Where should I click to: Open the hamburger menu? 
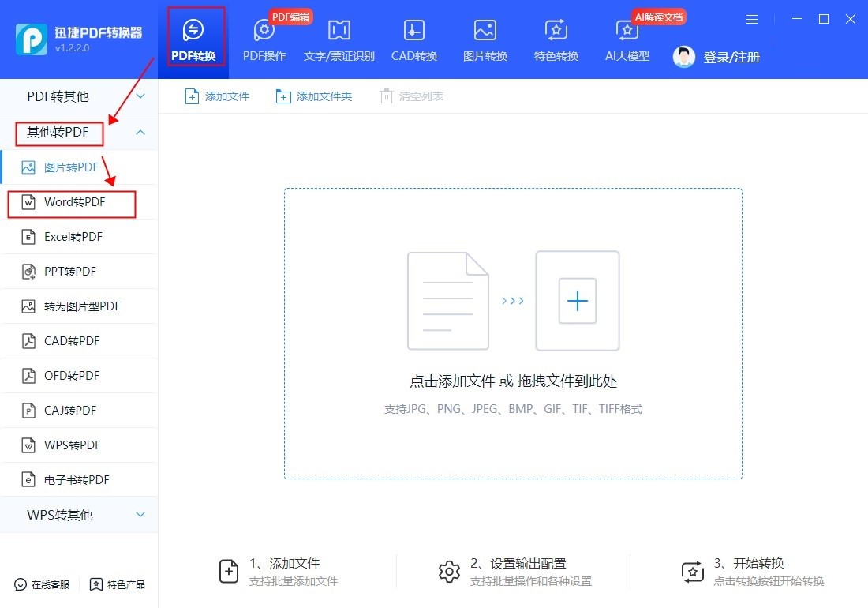(x=751, y=19)
